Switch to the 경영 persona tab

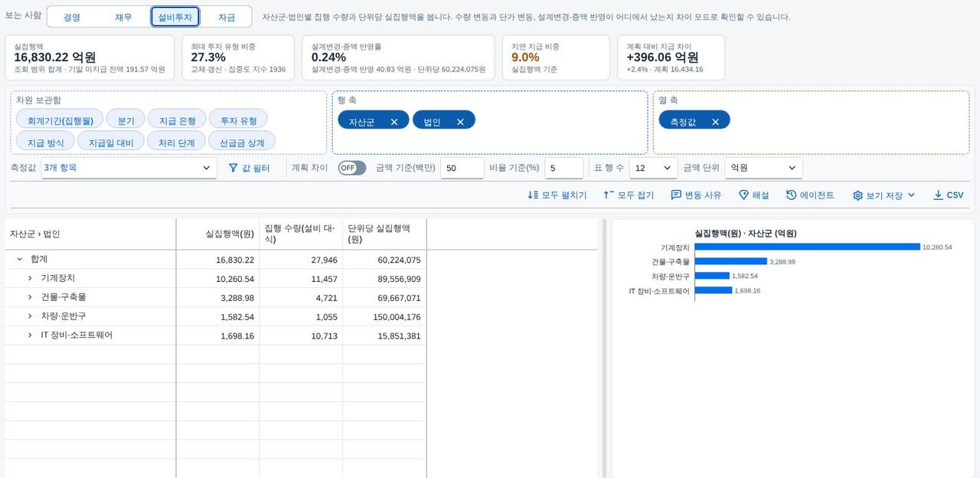72,17
